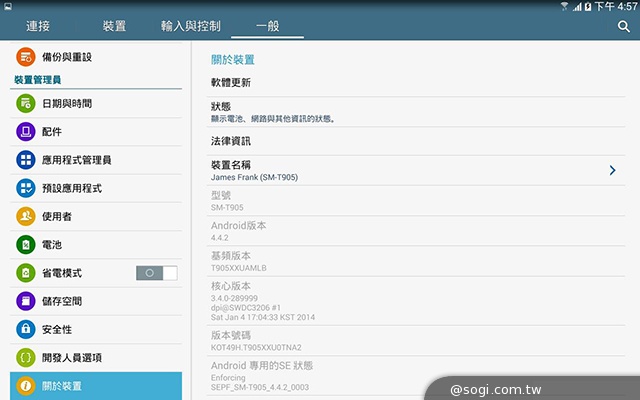
Task: Switch to the 裝置 tab
Action: click(x=114, y=26)
